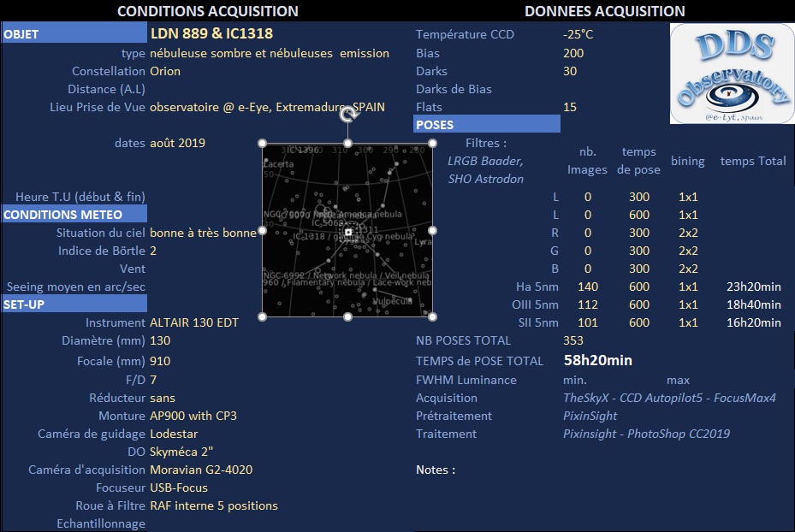Click the bottom-right resize handle of star chart
Screen dimensions: 795x532
432,317
